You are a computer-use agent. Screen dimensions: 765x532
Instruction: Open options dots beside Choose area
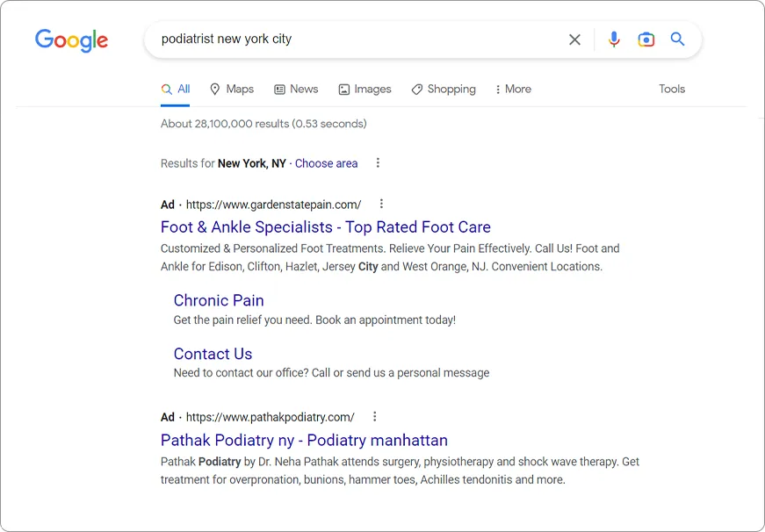pyautogui.click(x=378, y=163)
